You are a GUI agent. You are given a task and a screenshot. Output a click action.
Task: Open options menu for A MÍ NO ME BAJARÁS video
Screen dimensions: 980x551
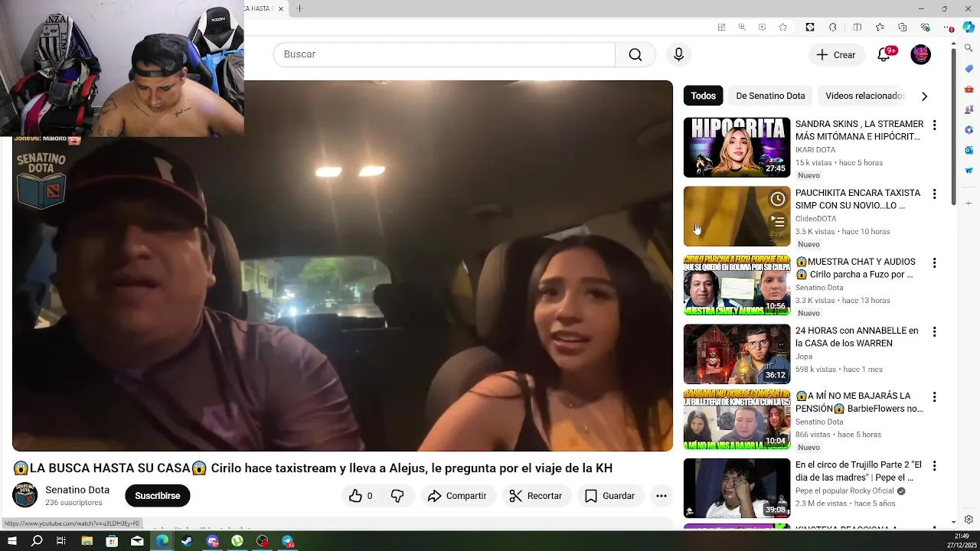(934, 396)
